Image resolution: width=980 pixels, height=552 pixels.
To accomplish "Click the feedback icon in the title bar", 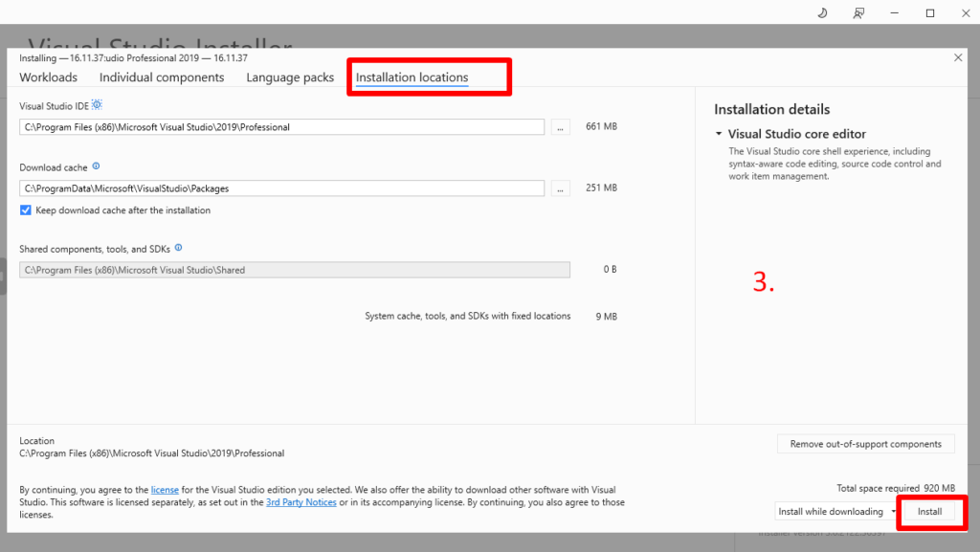I will pyautogui.click(x=858, y=12).
